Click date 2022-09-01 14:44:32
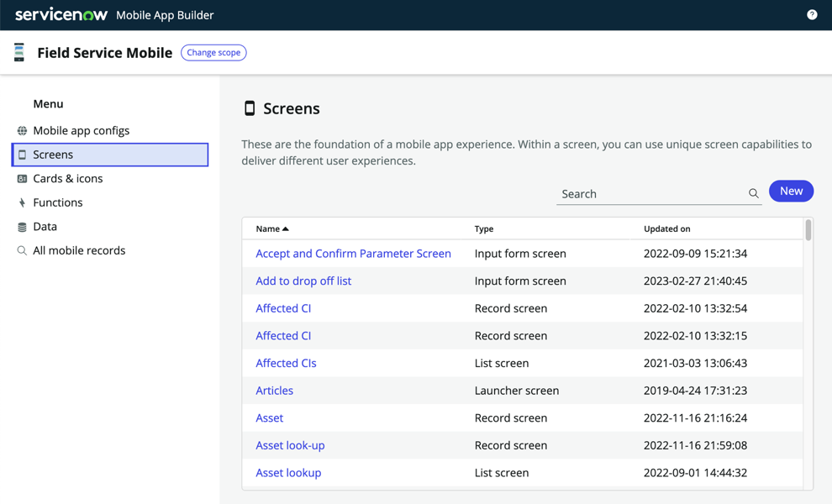The height and width of the screenshot is (504, 832). pos(695,473)
